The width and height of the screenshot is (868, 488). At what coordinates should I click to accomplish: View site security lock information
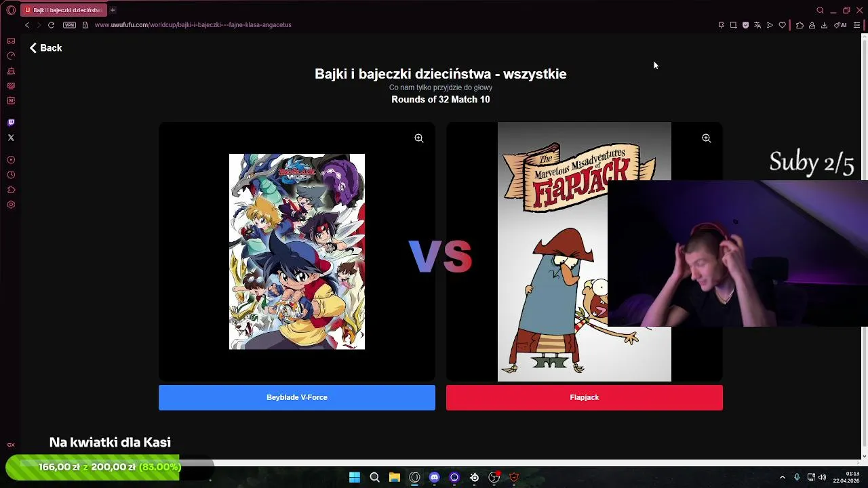tap(85, 25)
